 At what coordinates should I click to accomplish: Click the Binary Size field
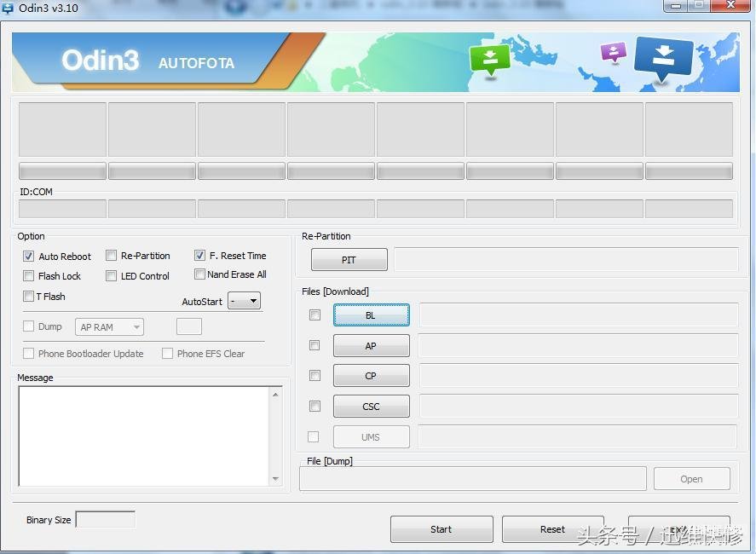tap(106, 519)
